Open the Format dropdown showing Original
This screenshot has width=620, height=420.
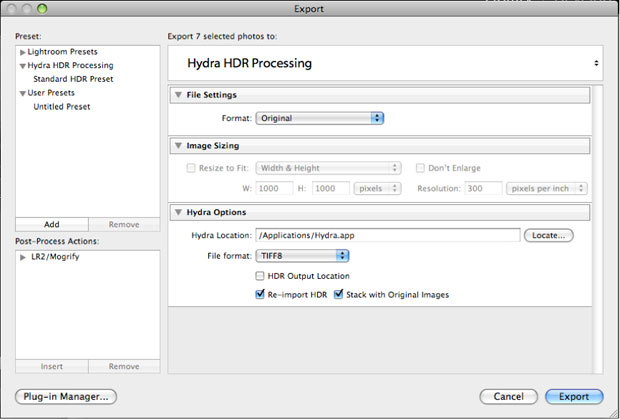(319, 118)
